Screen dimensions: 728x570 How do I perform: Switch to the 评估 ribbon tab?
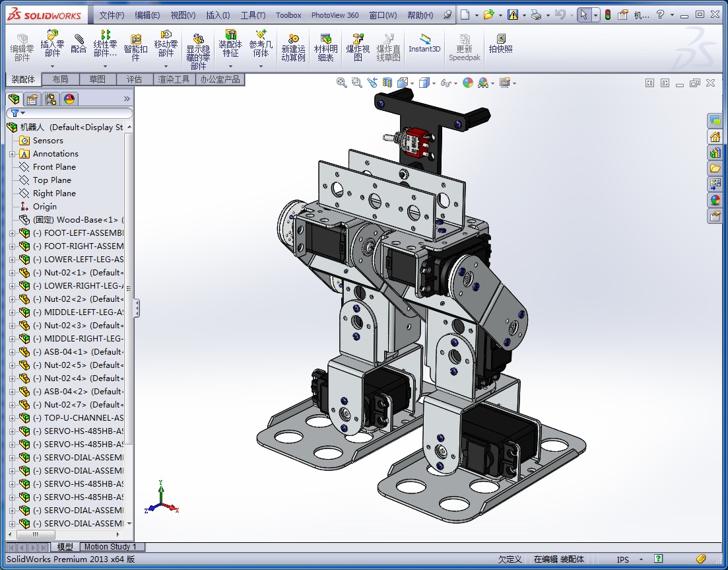[134, 79]
